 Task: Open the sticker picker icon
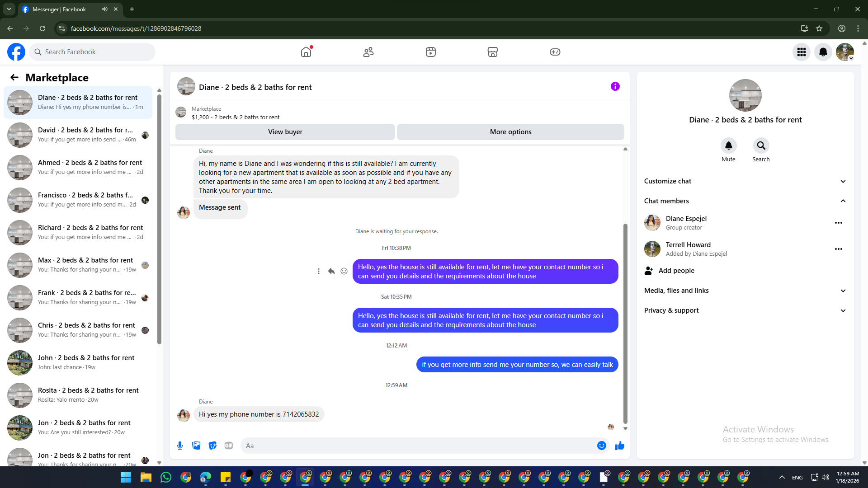[x=212, y=446]
